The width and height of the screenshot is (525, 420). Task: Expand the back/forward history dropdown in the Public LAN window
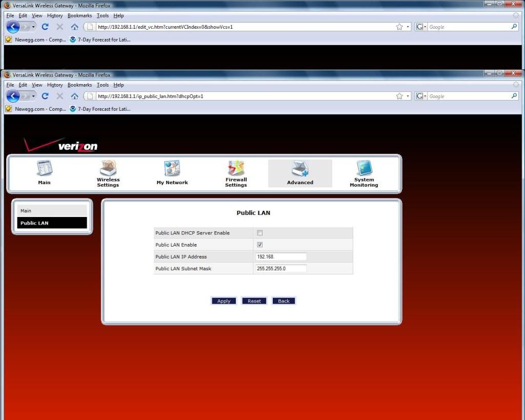(x=33, y=96)
